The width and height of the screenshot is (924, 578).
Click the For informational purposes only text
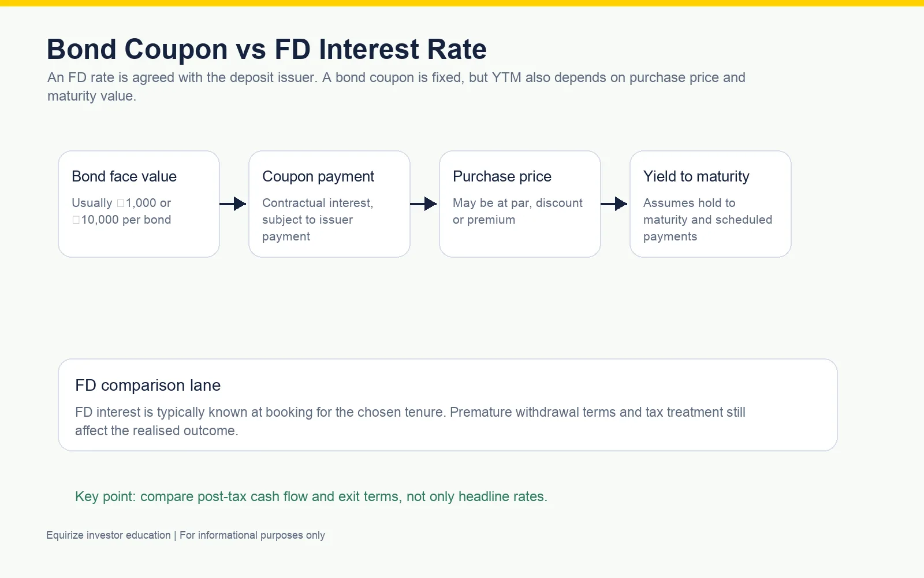pyautogui.click(x=252, y=535)
